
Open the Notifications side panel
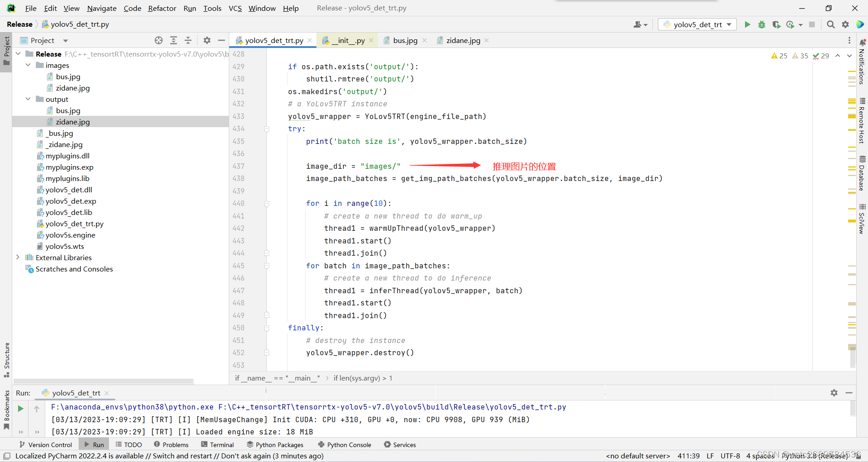(862, 62)
